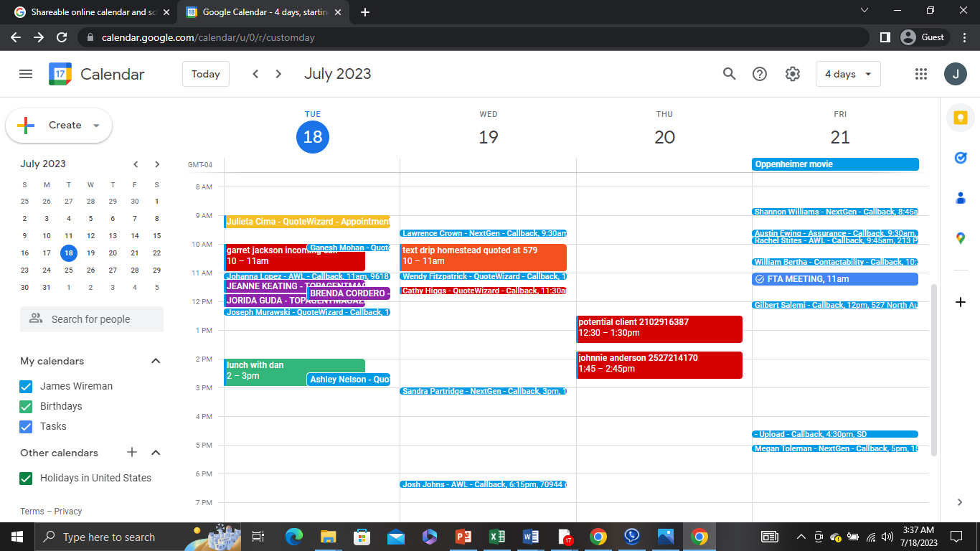
Task: Click the Google Calendar logo icon
Action: click(60, 74)
